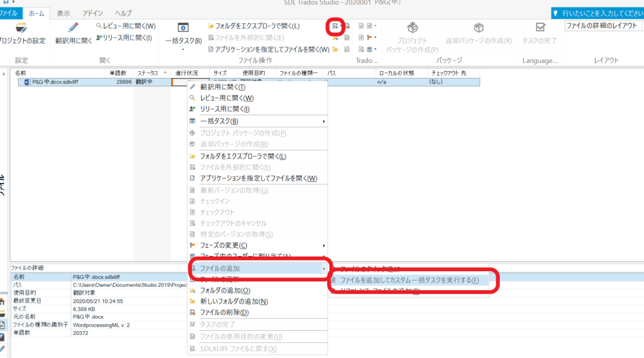The width and height of the screenshot is (644, 358).
Task: Click the Add Folder icon in the File Actions group
Action: pos(335,38)
